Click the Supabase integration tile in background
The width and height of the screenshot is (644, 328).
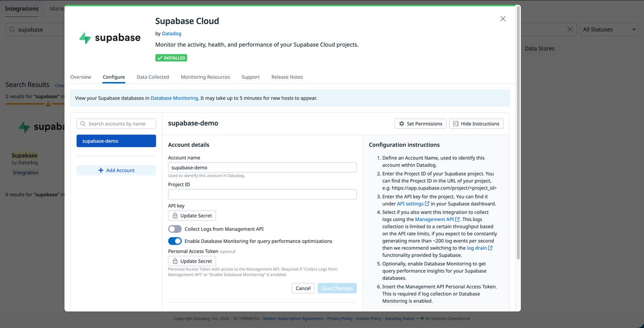point(35,143)
